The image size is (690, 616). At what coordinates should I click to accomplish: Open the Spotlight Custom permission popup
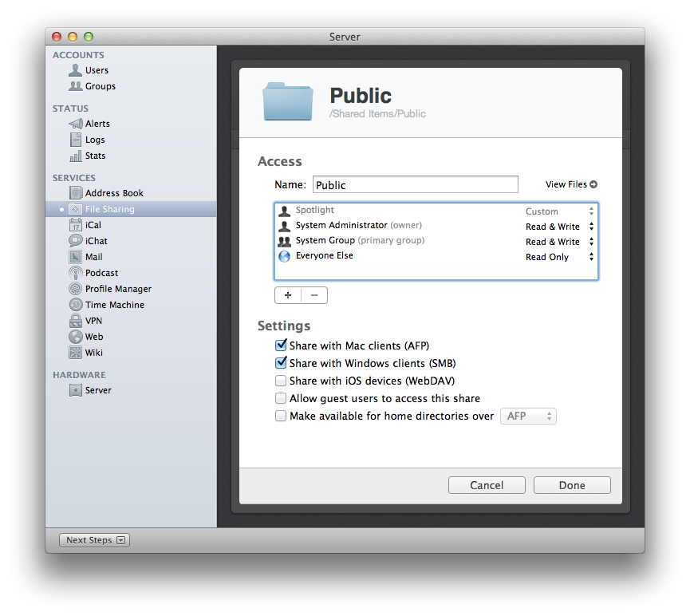coord(559,211)
